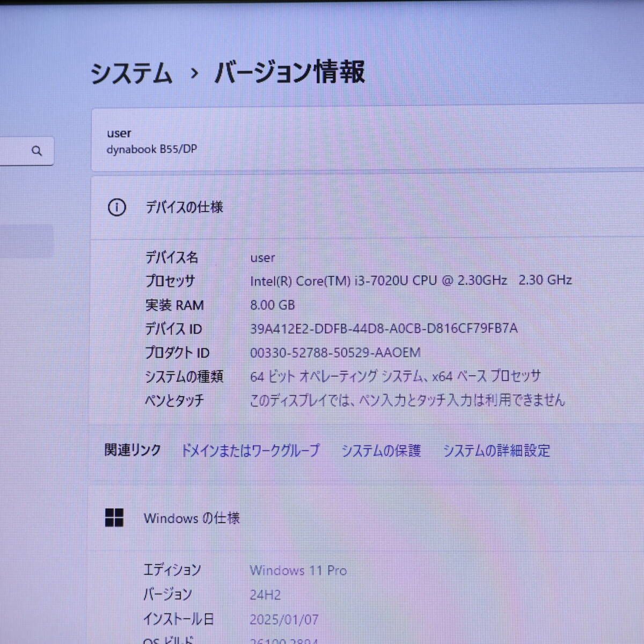Viewport: 644px width, 644px height.
Task: Select the edition value Windows 11 Pro
Action: click(x=298, y=570)
